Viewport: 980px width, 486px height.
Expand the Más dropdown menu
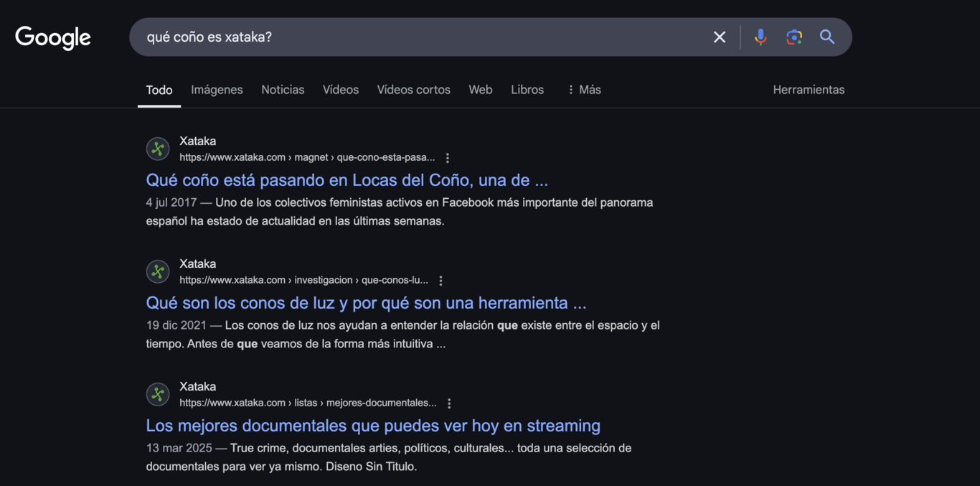pos(584,90)
